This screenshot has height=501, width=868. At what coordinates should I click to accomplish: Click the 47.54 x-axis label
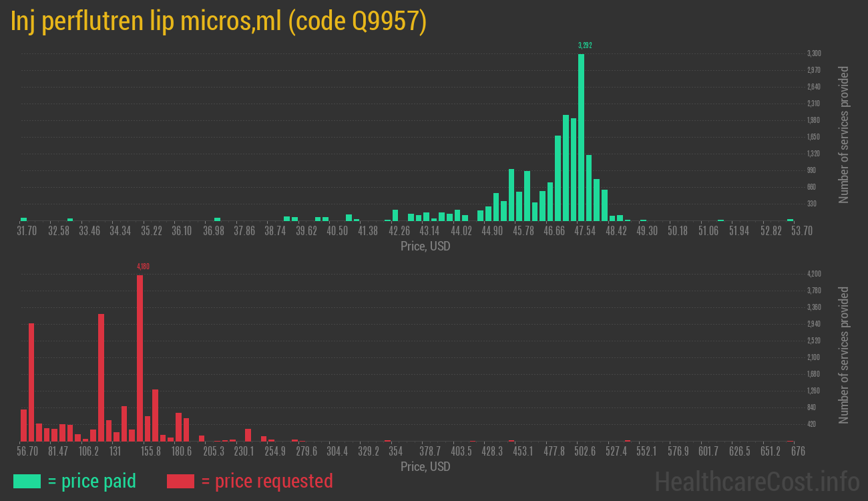point(586,230)
